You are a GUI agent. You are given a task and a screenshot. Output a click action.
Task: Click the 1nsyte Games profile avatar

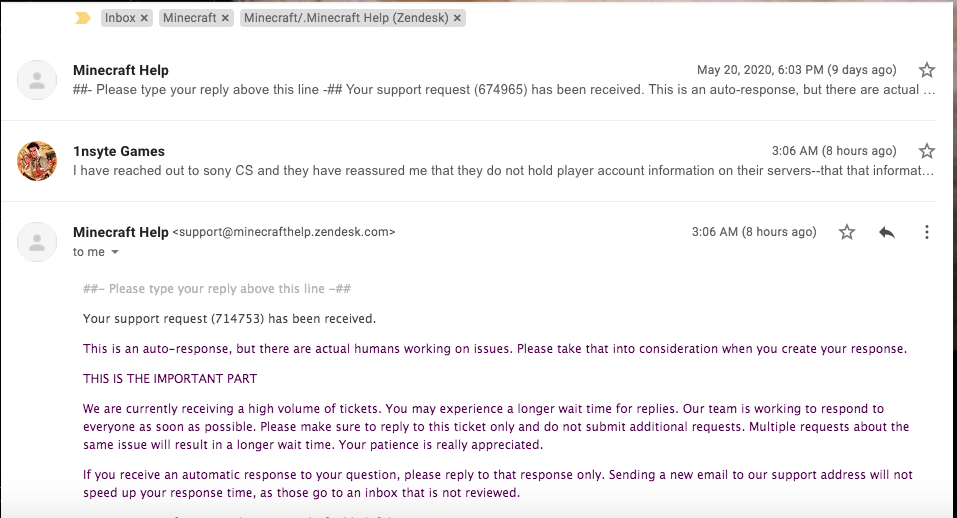click(x=37, y=161)
